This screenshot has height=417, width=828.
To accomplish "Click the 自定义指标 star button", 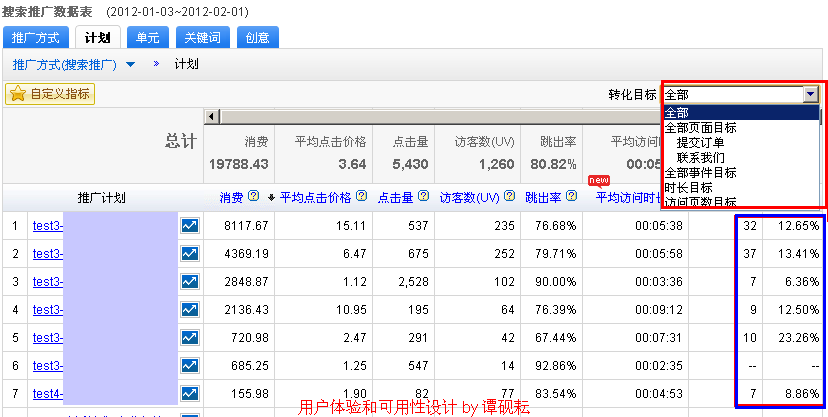I will tap(50, 94).
